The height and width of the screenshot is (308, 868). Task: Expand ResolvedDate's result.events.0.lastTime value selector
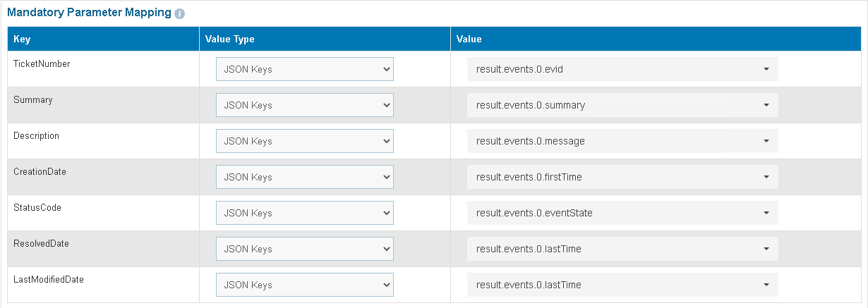[x=622, y=249]
